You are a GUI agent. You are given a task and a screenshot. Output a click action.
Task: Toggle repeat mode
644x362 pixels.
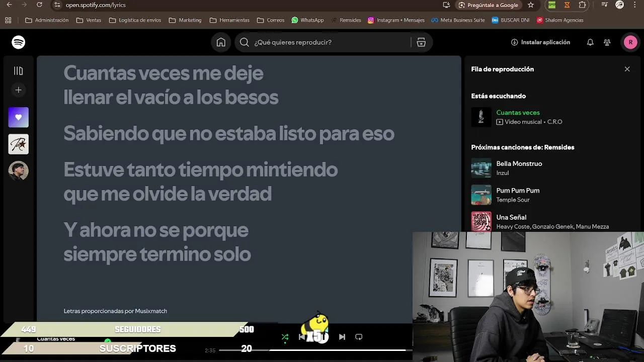[359, 337]
